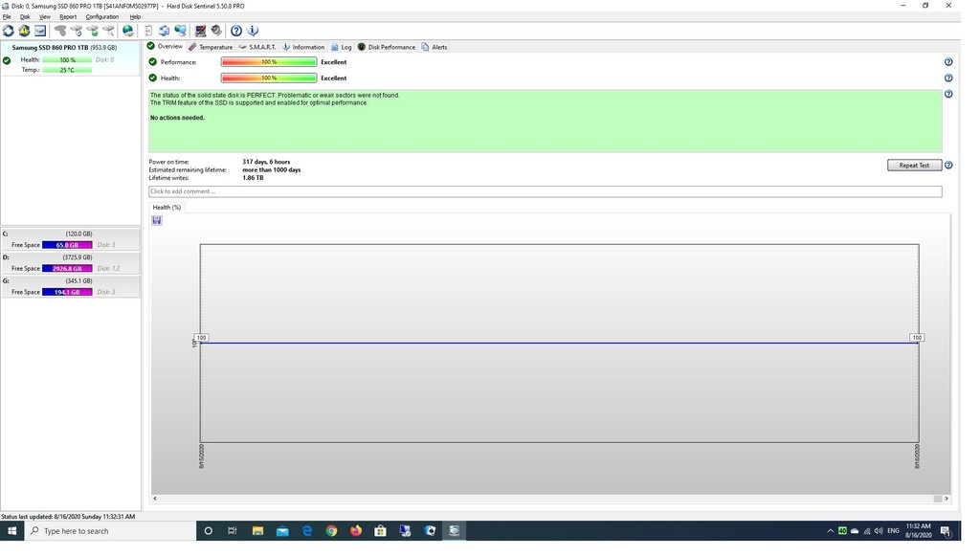Switch to the Disk Performance tab
The height and width of the screenshot is (557, 980).
387,47
